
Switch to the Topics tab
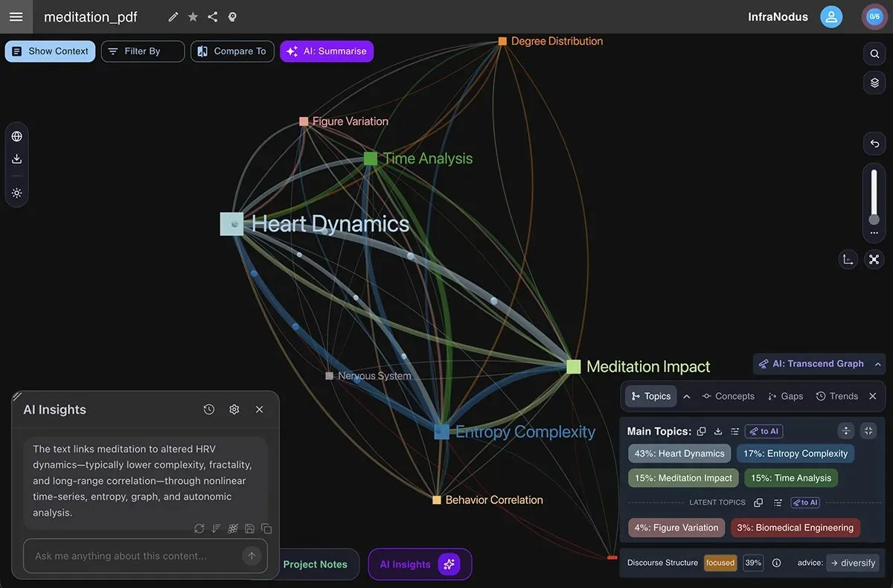650,396
